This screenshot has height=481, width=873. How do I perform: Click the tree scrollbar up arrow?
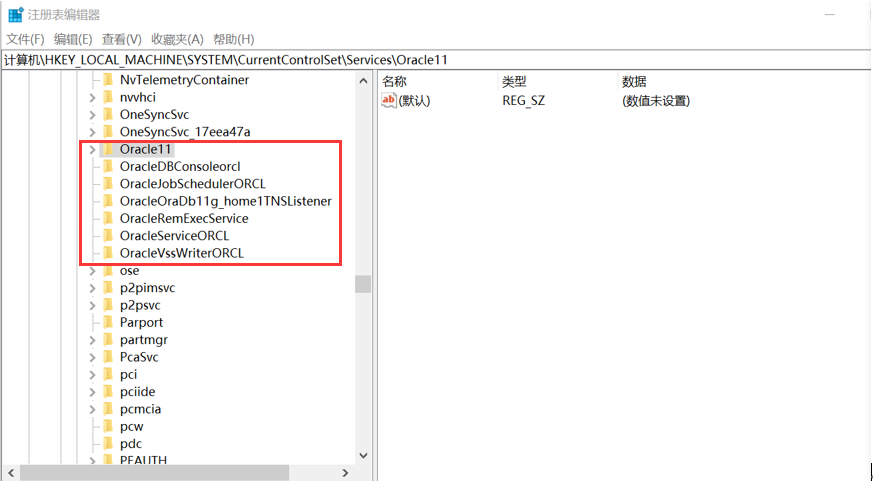tap(363, 81)
